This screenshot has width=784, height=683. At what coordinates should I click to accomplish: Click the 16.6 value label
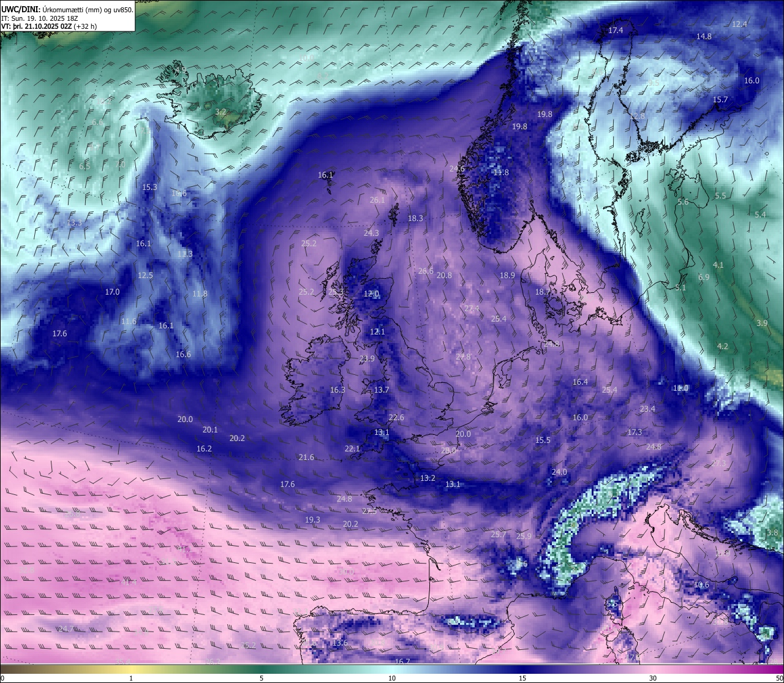click(x=183, y=355)
